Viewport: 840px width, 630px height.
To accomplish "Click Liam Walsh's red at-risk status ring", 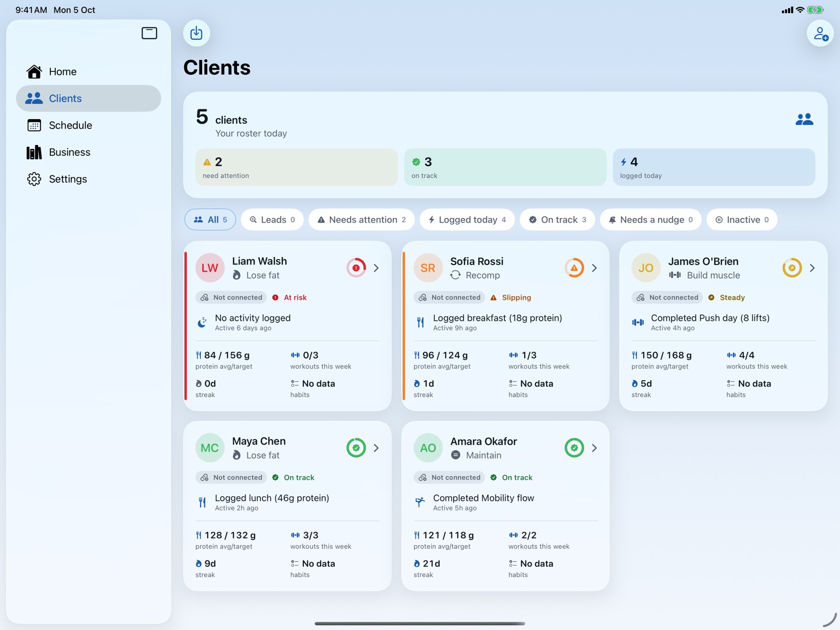I will tap(356, 268).
